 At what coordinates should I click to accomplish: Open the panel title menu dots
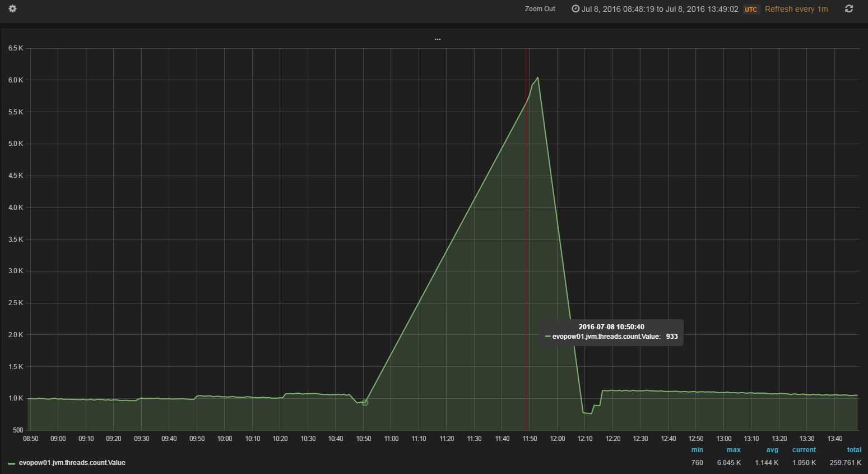click(x=437, y=39)
